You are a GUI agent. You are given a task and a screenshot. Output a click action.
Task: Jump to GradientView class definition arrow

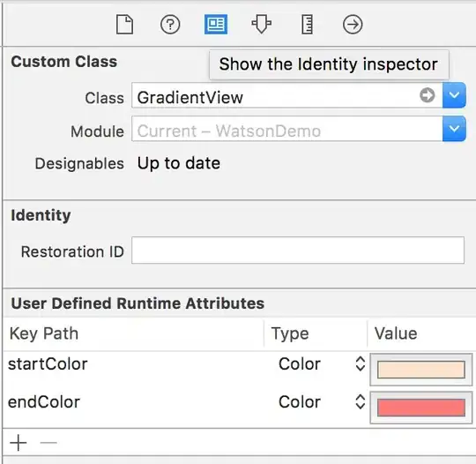428,95
